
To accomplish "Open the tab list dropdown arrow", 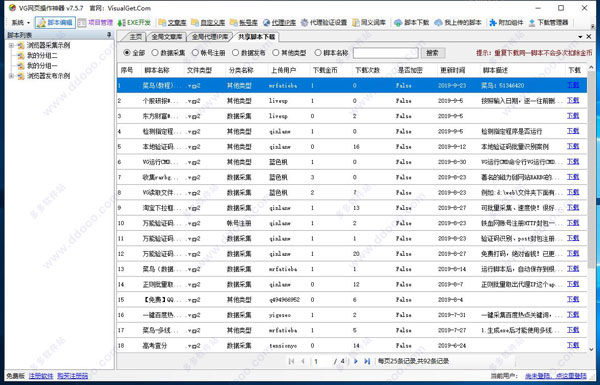I will coord(580,36).
